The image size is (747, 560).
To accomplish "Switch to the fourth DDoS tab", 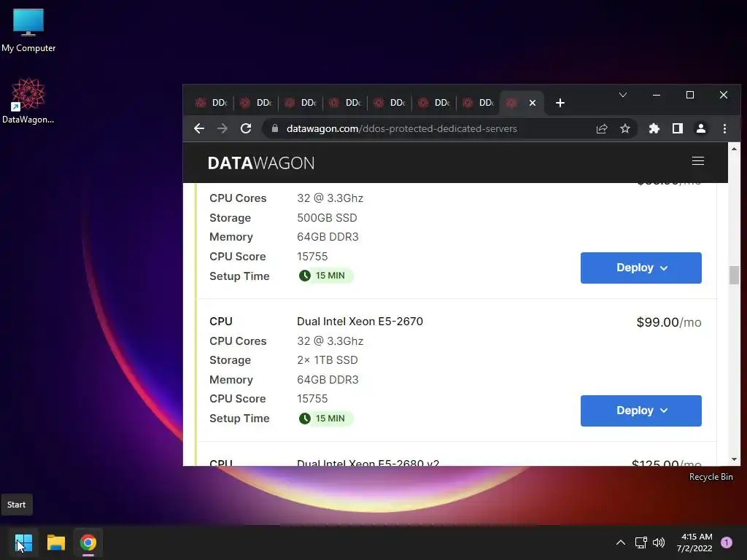I will pyautogui.click(x=345, y=103).
